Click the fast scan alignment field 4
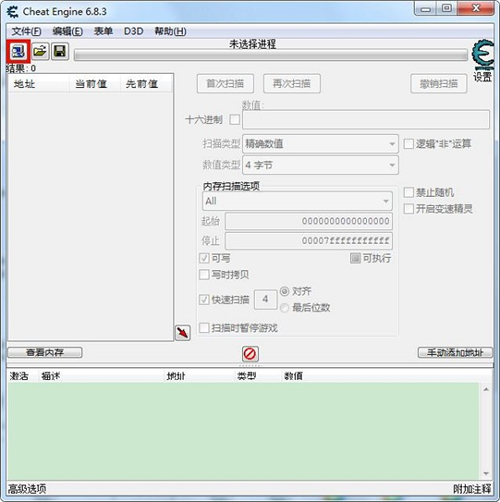This screenshot has width=500, height=502. tap(265, 299)
